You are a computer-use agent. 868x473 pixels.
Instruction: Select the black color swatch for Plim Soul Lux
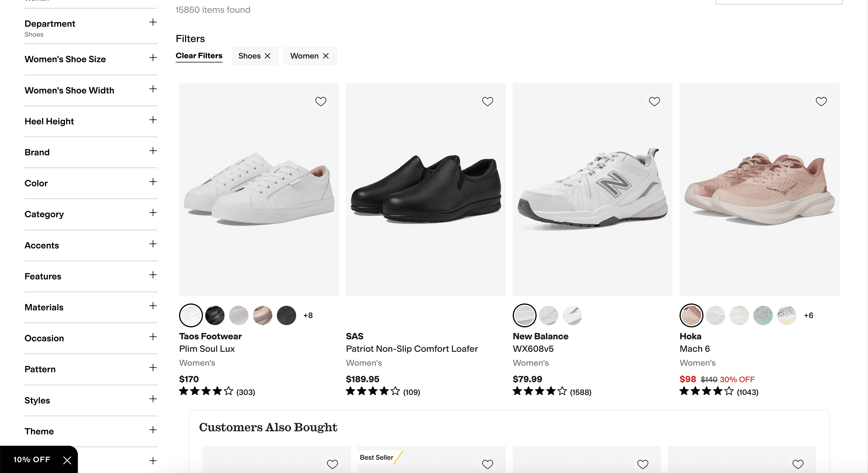(x=215, y=315)
